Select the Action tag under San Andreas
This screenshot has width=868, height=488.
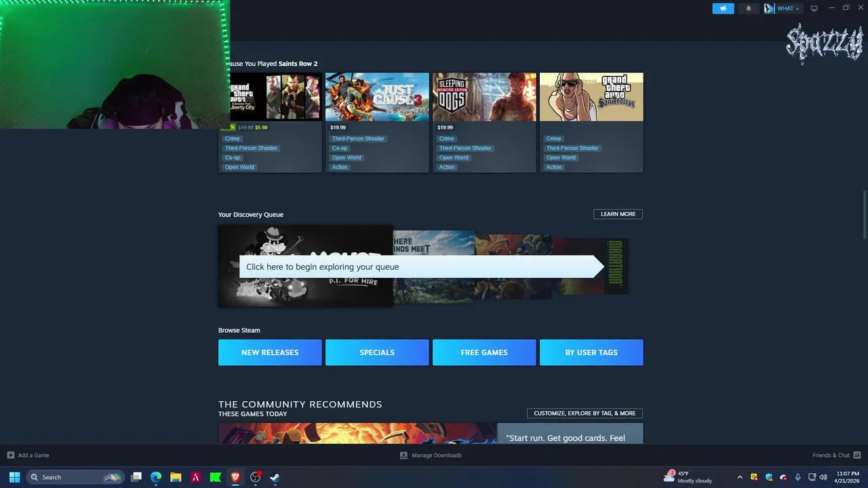point(554,167)
